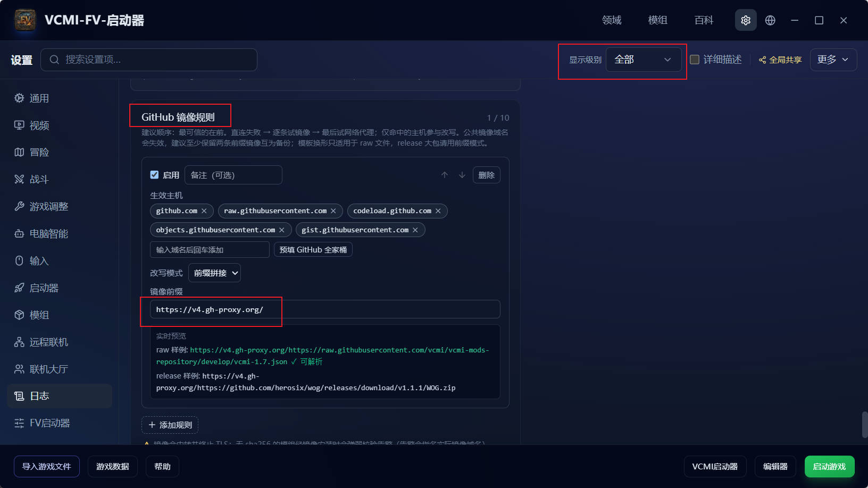868x488 pixels.
Task: Move rule down with the down arrow
Action: (x=462, y=175)
